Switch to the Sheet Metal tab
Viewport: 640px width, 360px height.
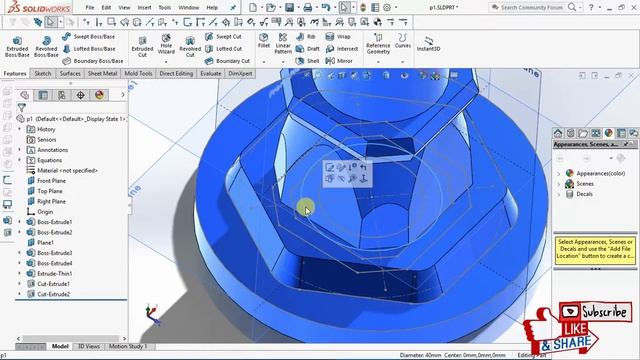pos(102,73)
